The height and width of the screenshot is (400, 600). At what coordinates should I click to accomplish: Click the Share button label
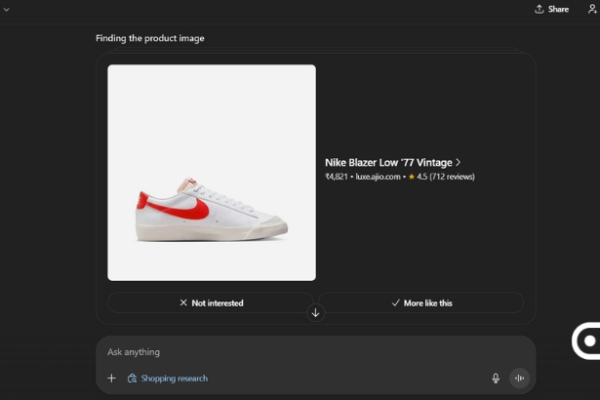(x=558, y=9)
